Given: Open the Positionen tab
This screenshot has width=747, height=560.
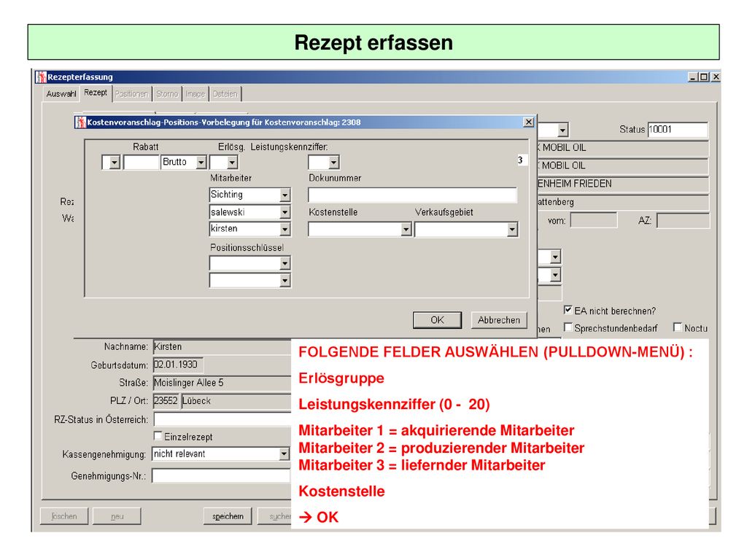Looking at the screenshot, I should point(132,94).
